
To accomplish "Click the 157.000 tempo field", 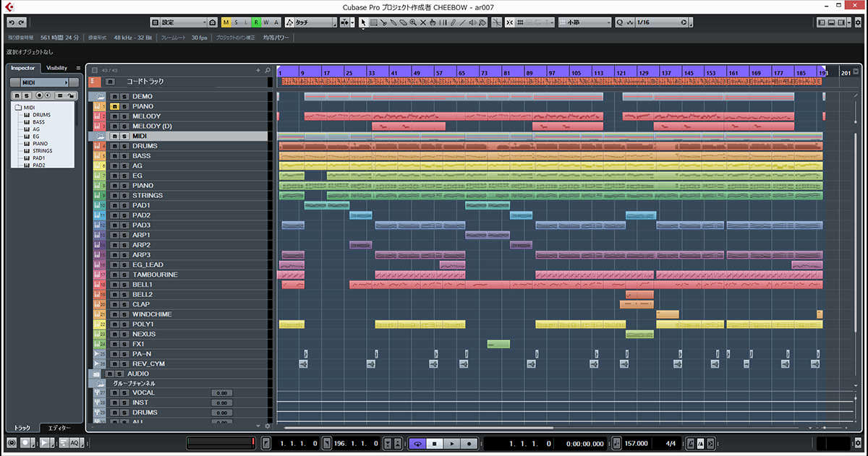I will [636, 443].
